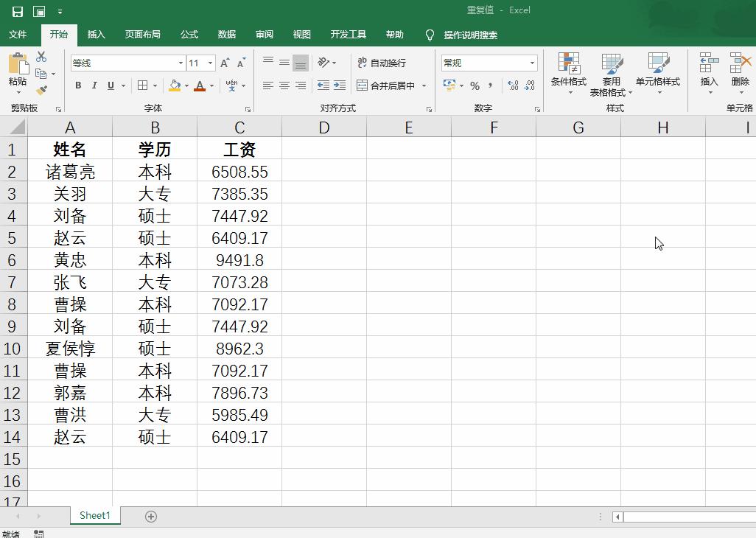Click the comma style icon
This screenshot has width=756, height=538.
coord(491,85)
